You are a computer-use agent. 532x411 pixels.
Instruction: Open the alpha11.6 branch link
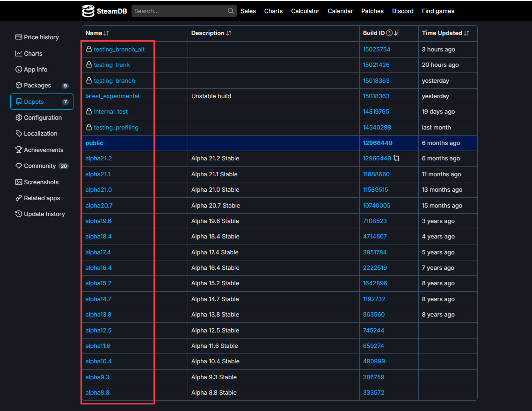[98, 346]
